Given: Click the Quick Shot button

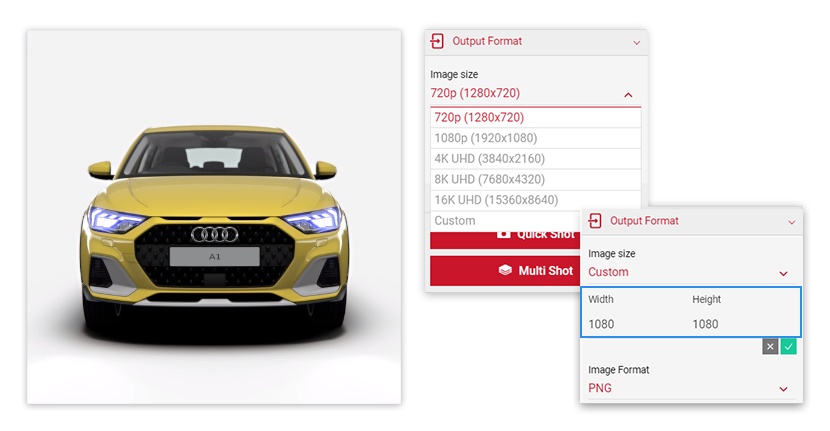Looking at the screenshot, I should click(506, 239).
